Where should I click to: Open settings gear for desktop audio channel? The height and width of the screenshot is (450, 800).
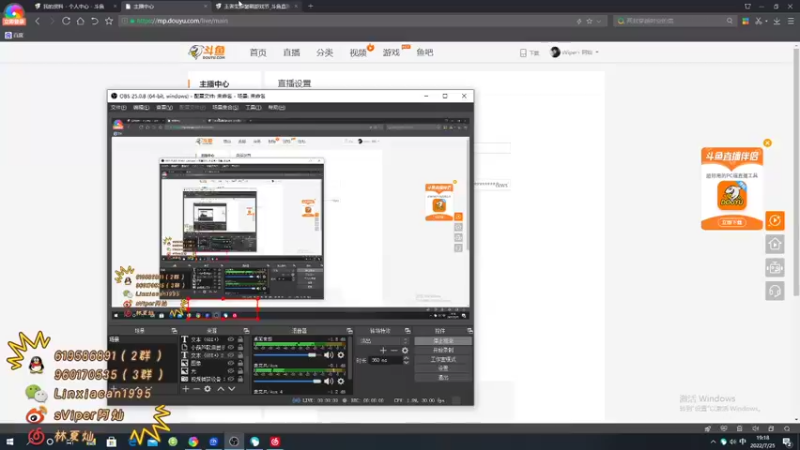click(x=341, y=355)
